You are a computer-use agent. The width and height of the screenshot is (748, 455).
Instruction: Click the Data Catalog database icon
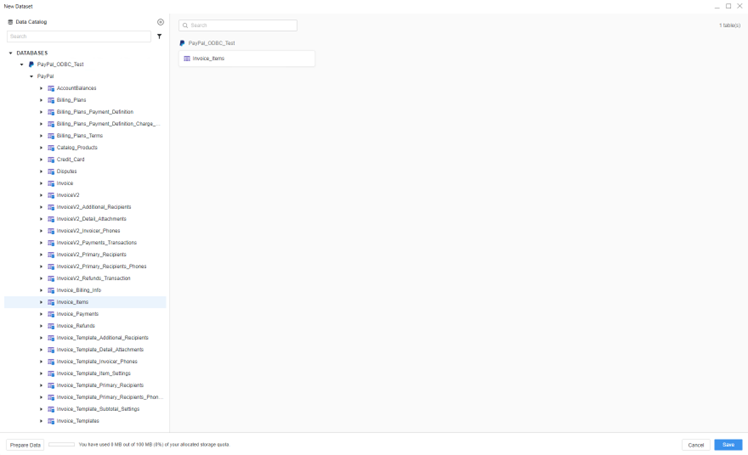click(10, 22)
